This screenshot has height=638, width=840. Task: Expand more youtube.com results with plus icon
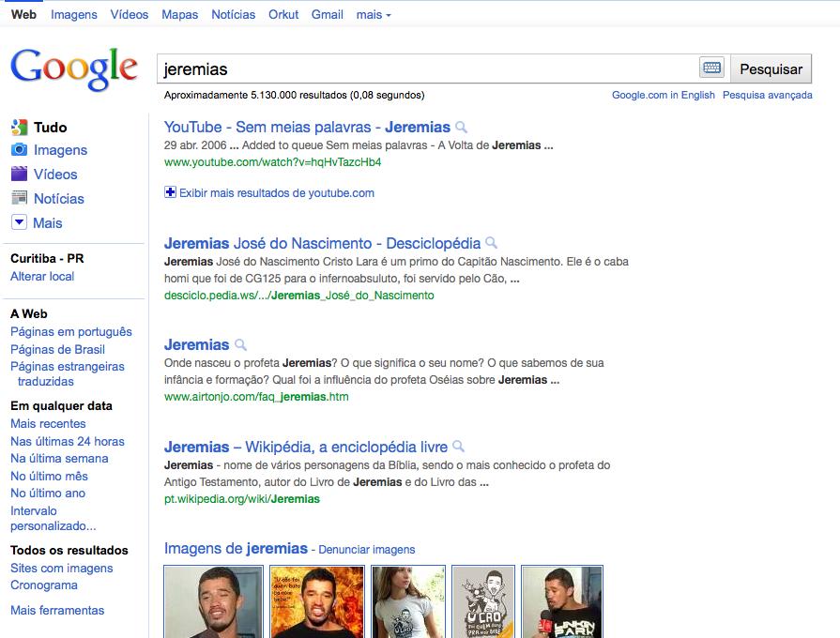point(171,192)
